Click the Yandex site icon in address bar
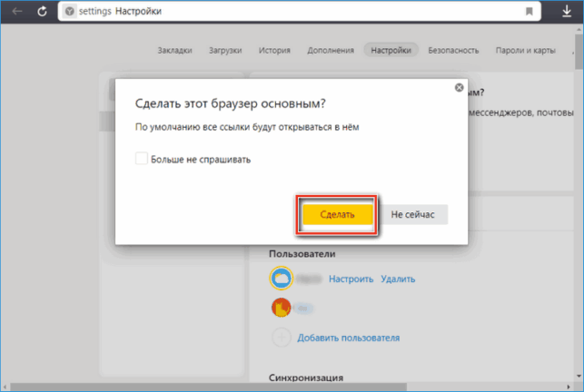Image resolution: width=584 pixels, height=392 pixels. coord(69,12)
